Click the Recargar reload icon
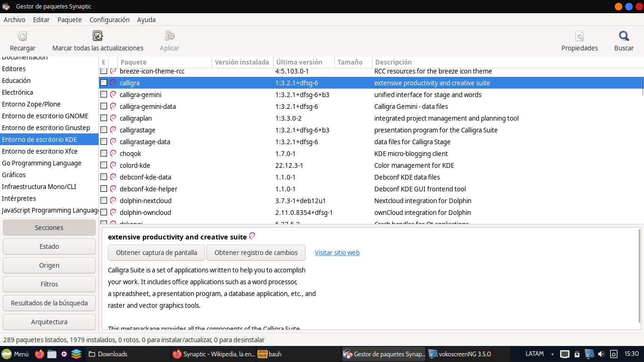 pos(23,36)
